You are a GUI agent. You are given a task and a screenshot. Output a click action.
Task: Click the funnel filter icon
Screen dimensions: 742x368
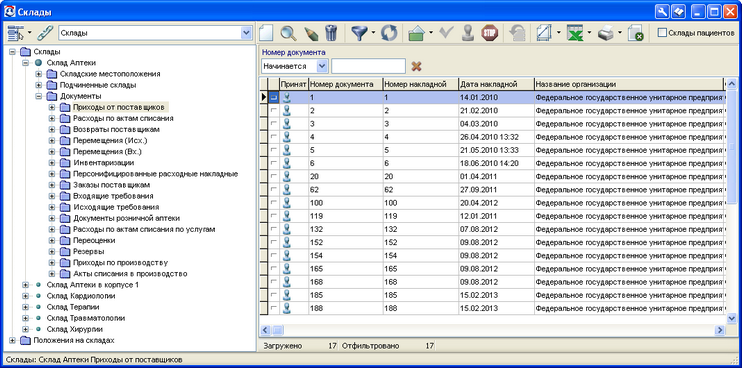tap(359, 33)
